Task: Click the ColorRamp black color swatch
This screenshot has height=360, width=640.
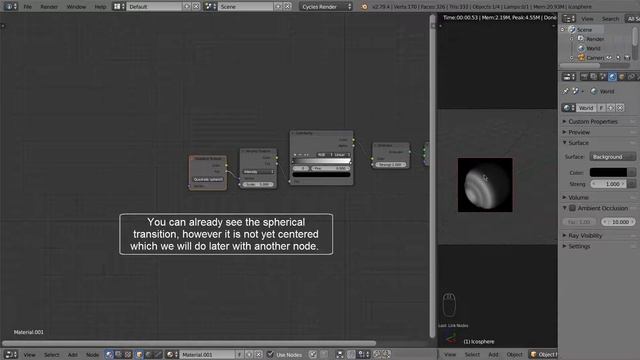Action: point(322,175)
